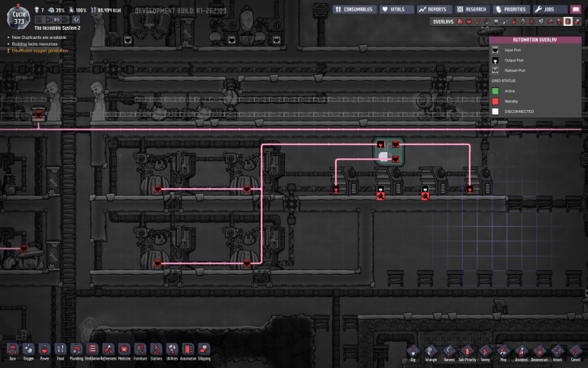
Task: Open the Consumables screen
Action: [354, 9]
